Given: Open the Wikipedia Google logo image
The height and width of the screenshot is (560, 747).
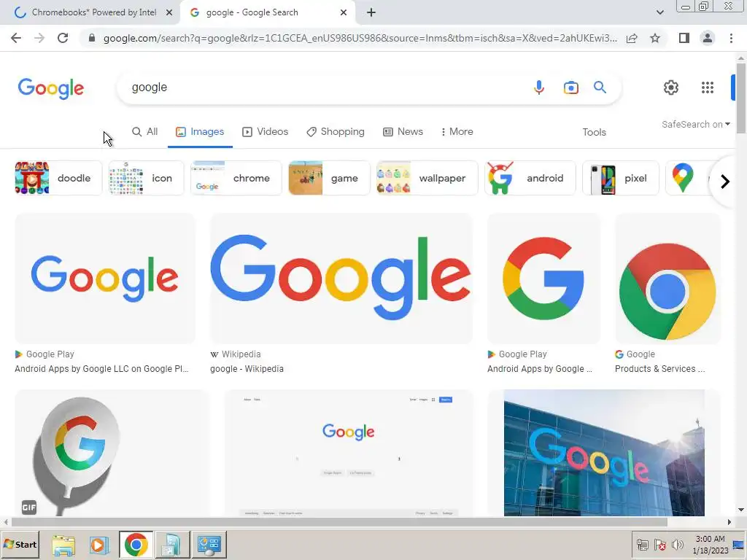Looking at the screenshot, I should pos(341,279).
